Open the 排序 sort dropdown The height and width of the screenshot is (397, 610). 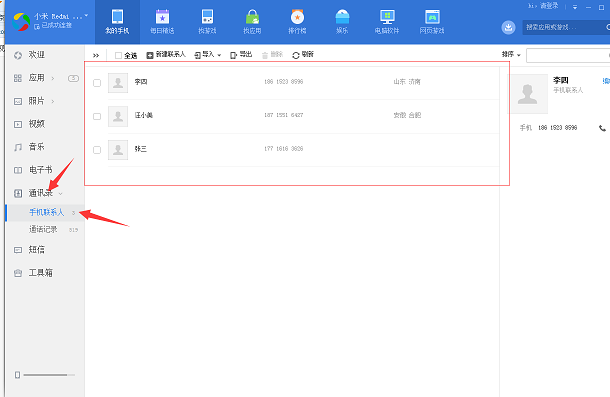[x=511, y=54]
